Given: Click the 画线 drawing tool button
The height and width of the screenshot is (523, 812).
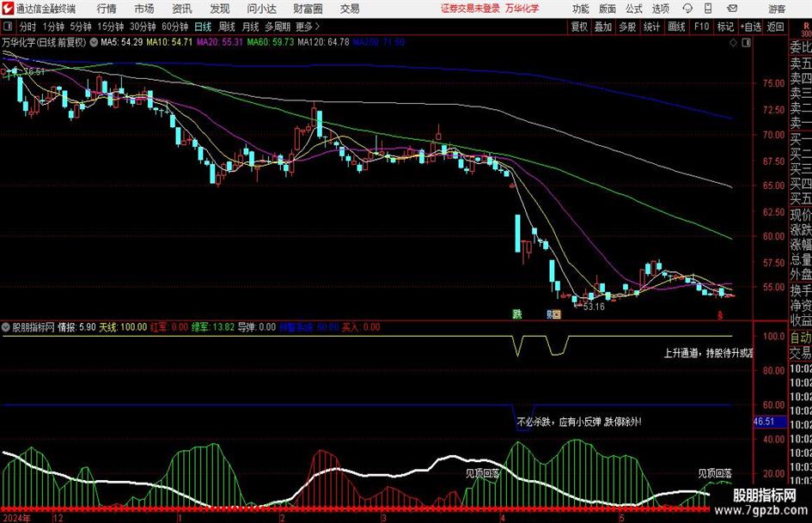Looking at the screenshot, I should 677,27.
